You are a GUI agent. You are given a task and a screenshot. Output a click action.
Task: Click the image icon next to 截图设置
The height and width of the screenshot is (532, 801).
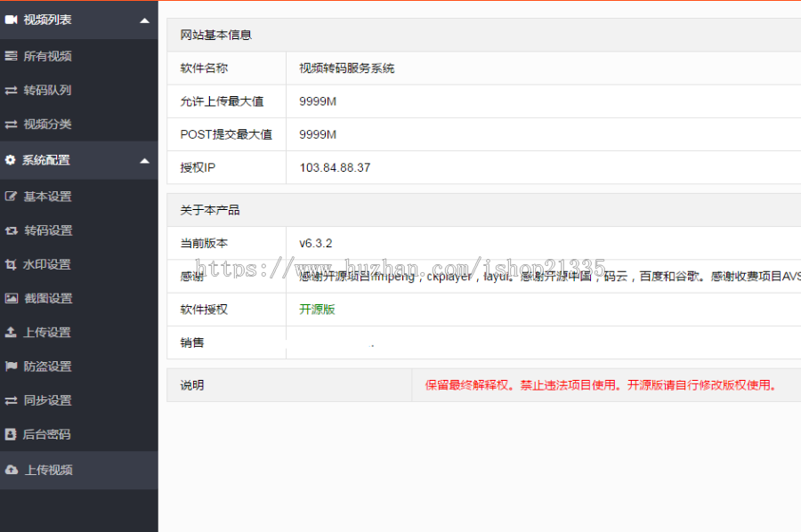tap(11, 299)
